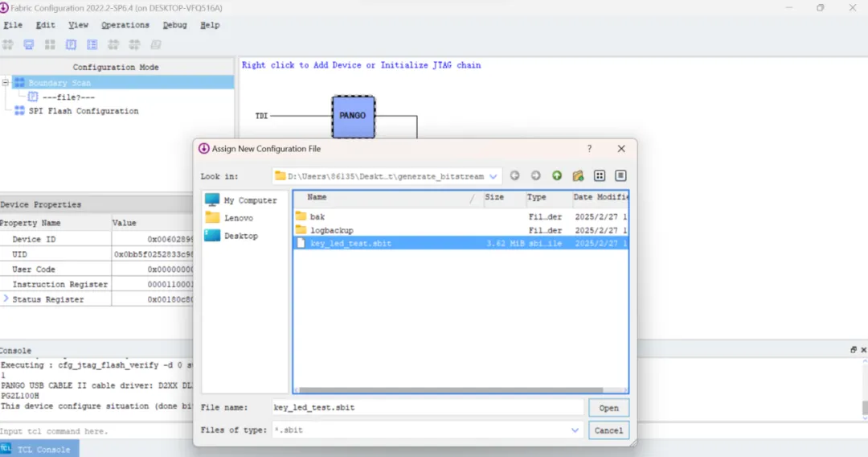The width and height of the screenshot is (868, 457).
Task: Create new folder icon in file dialog
Action: pyautogui.click(x=578, y=175)
